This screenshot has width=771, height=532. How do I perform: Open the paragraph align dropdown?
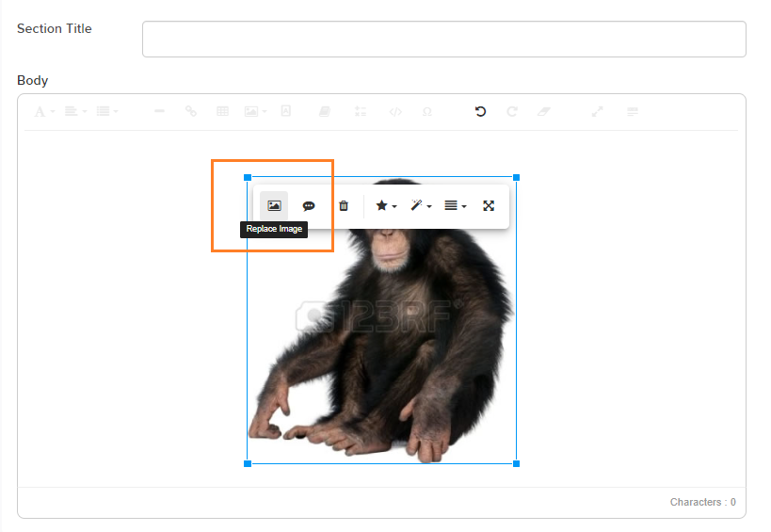tap(75, 112)
